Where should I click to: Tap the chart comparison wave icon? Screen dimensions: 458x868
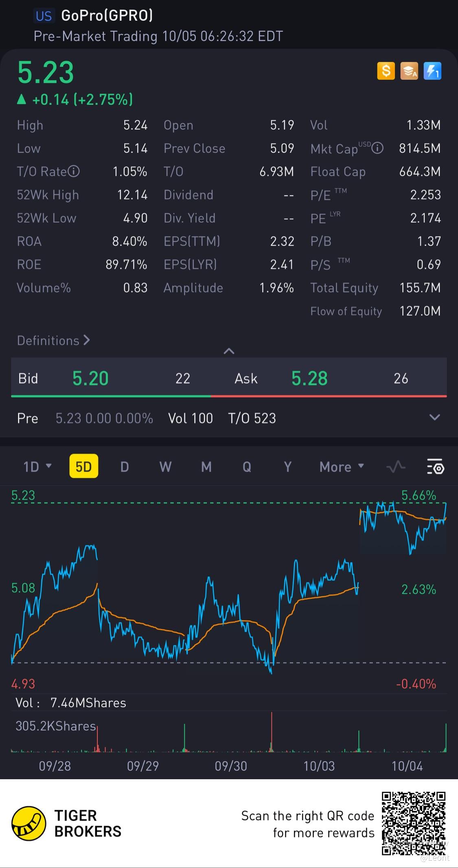(396, 467)
